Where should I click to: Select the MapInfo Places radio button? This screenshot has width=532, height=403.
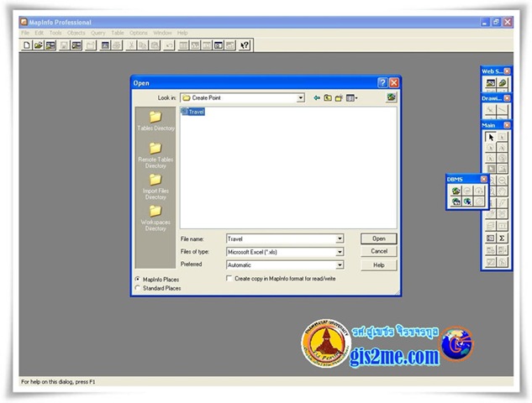pyautogui.click(x=137, y=280)
